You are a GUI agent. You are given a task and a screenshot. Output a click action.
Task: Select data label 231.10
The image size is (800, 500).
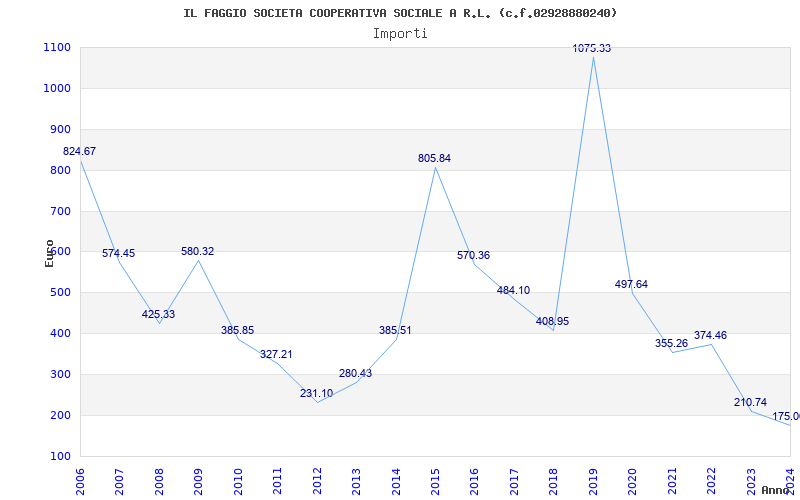[x=316, y=393]
